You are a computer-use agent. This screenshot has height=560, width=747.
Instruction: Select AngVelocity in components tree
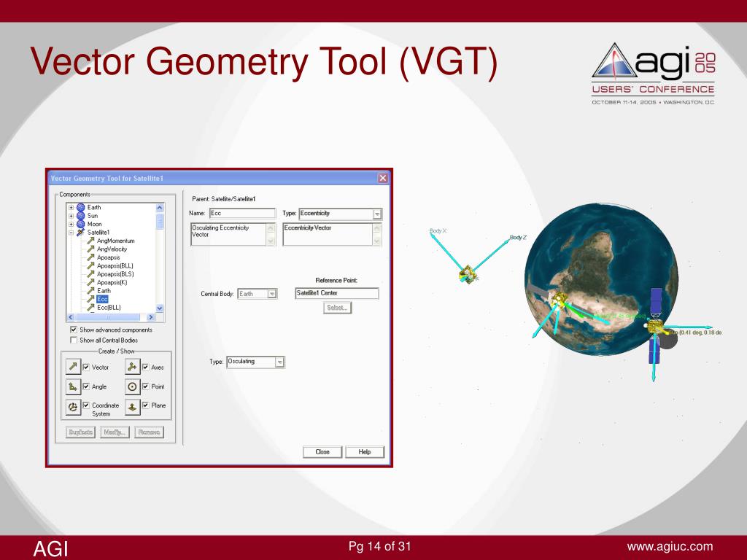112,249
